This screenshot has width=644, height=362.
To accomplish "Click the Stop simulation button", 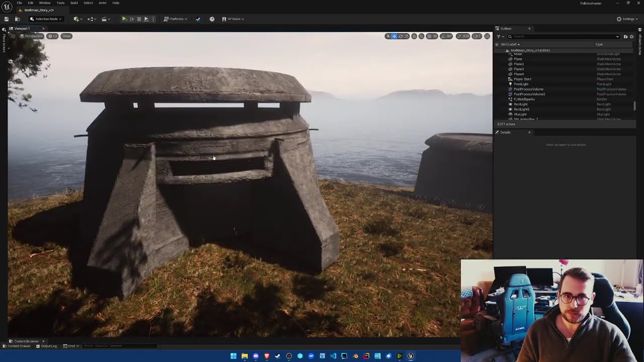I will (x=139, y=19).
